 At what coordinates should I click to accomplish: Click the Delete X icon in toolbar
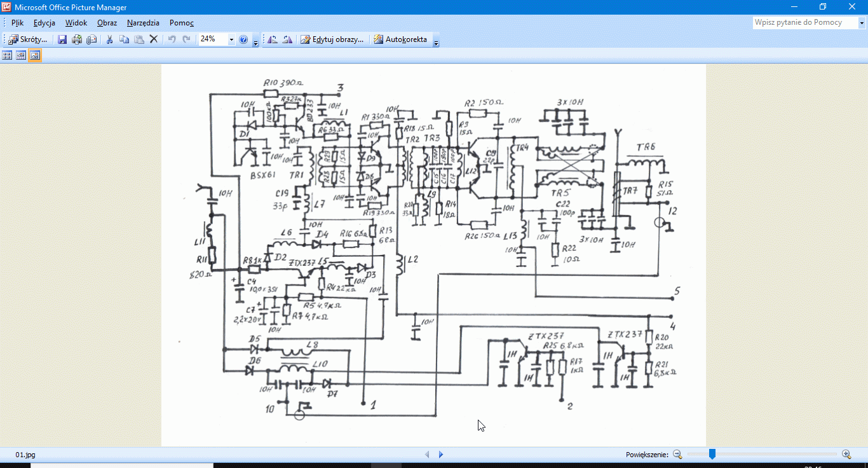(153, 39)
